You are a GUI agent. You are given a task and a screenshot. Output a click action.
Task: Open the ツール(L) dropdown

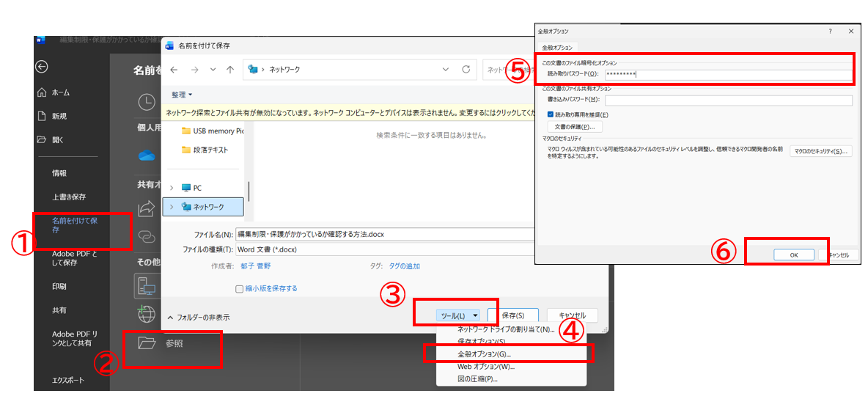[457, 315]
